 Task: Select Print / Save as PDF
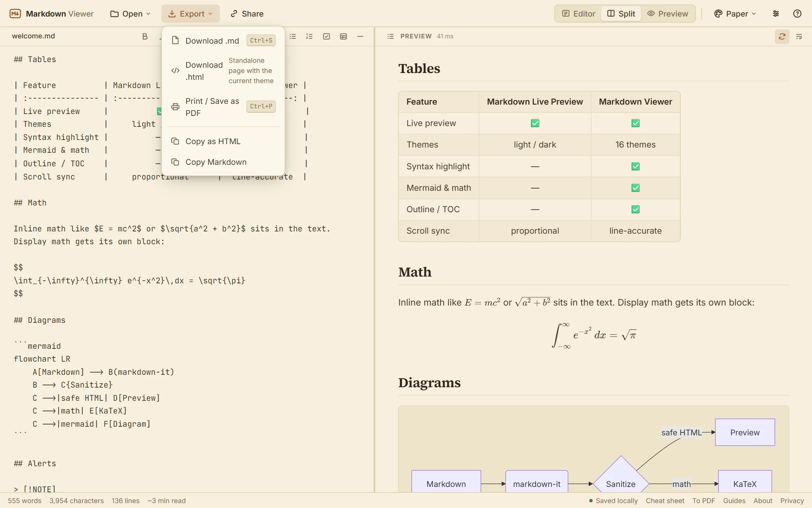click(223, 107)
